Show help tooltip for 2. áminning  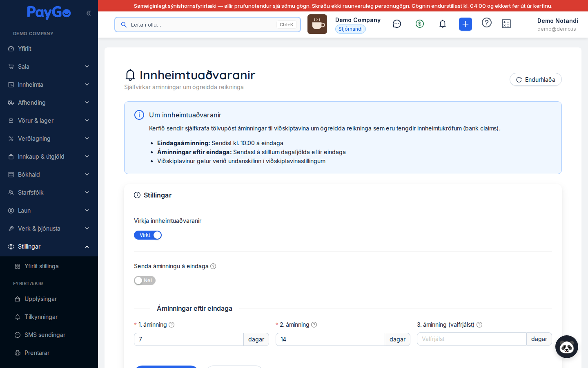pos(314,325)
